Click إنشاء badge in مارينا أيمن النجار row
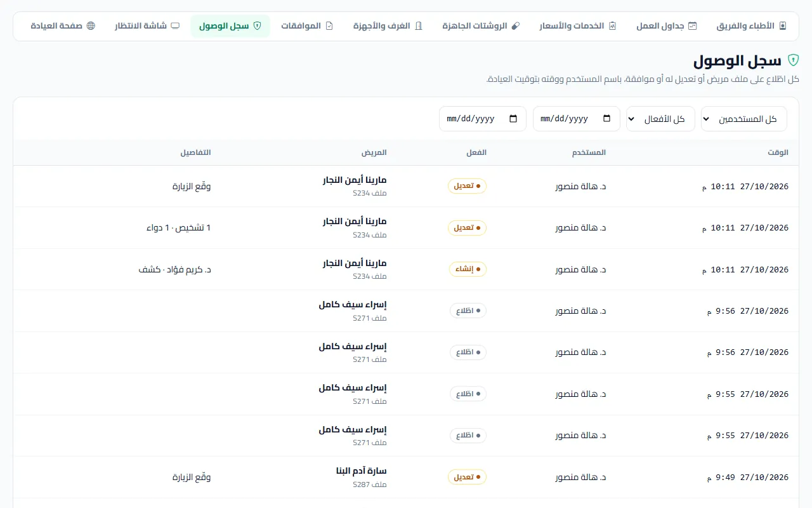 pos(468,269)
